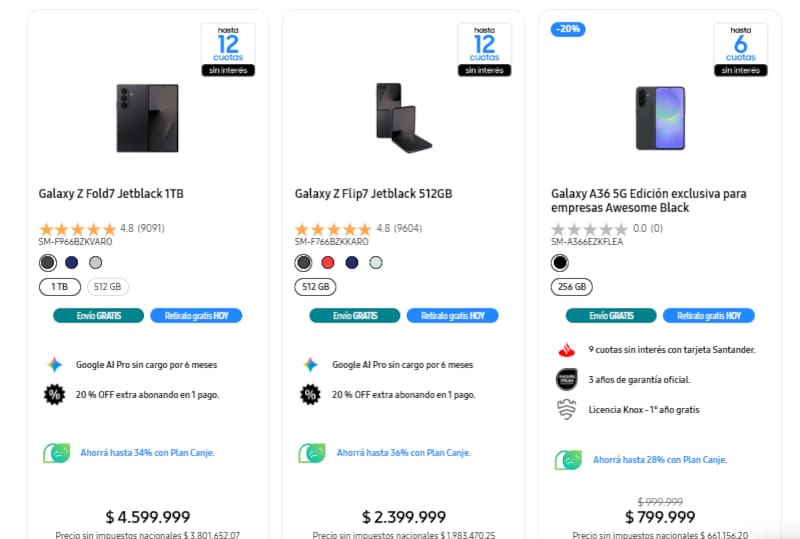The height and width of the screenshot is (539, 800).
Task: Click "Ahorrá hasta 28% con Plan Canje" link
Action: coord(661,460)
